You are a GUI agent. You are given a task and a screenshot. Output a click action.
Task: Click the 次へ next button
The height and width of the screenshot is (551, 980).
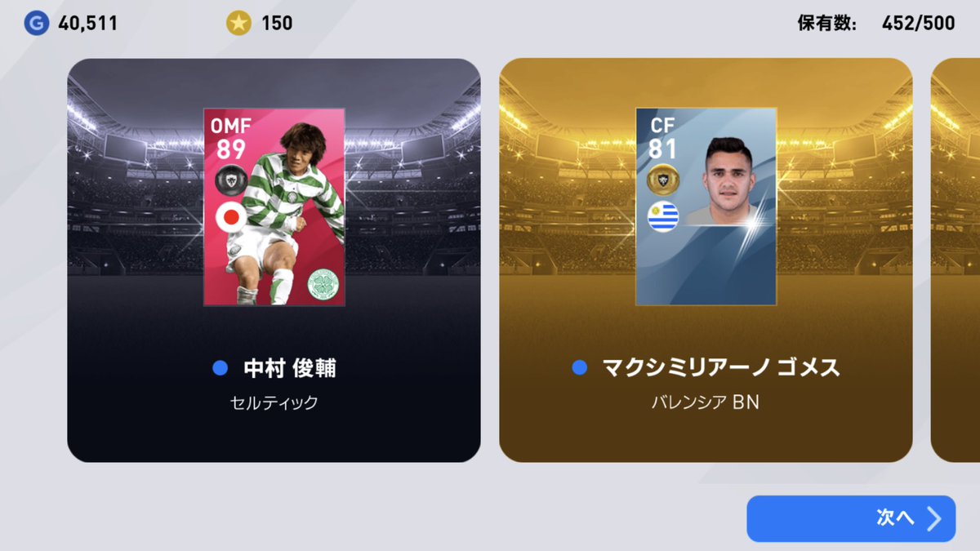(x=851, y=518)
